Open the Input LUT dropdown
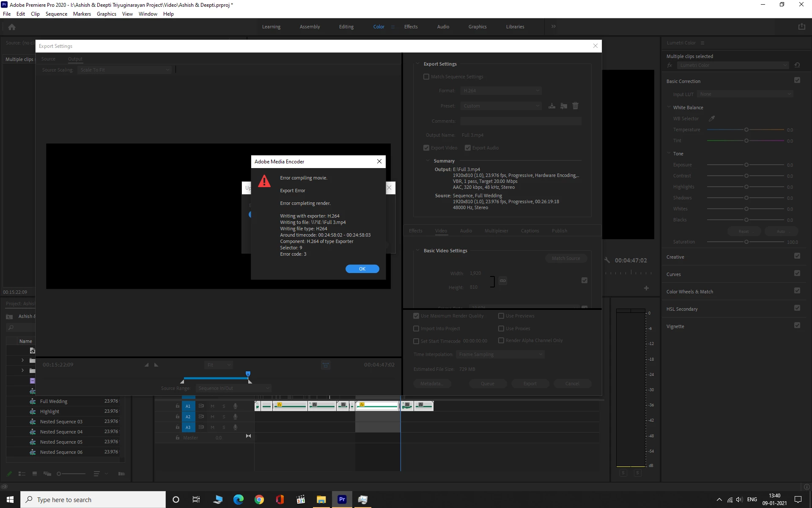Image resolution: width=812 pixels, height=508 pixels. click(x=745, y=94)
